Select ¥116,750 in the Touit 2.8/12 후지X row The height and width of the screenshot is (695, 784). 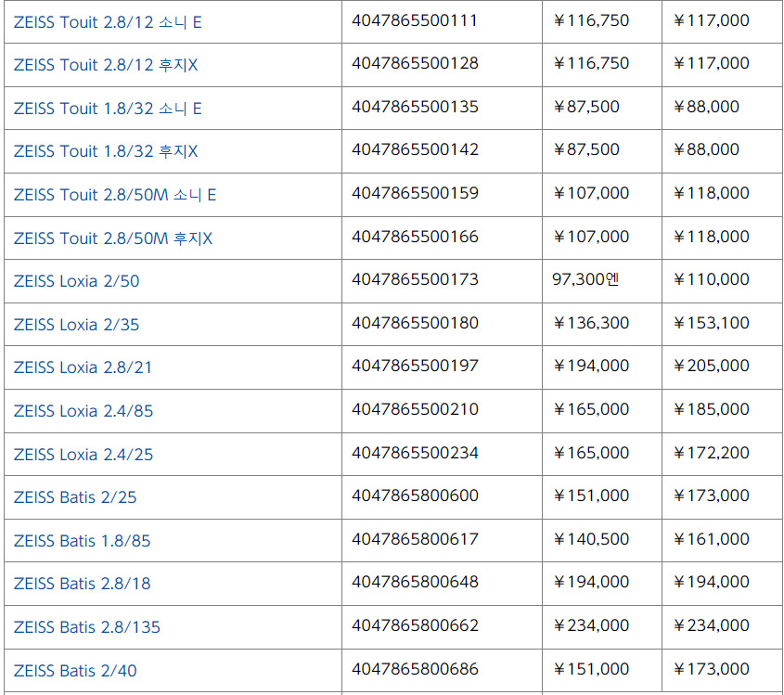pos(591,63)
